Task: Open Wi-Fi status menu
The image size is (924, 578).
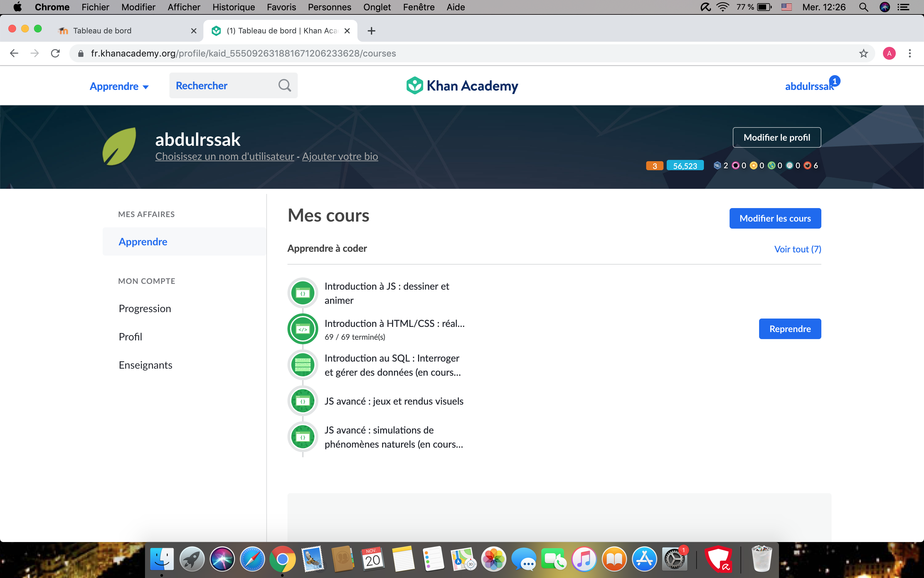Action: [723, 7]
